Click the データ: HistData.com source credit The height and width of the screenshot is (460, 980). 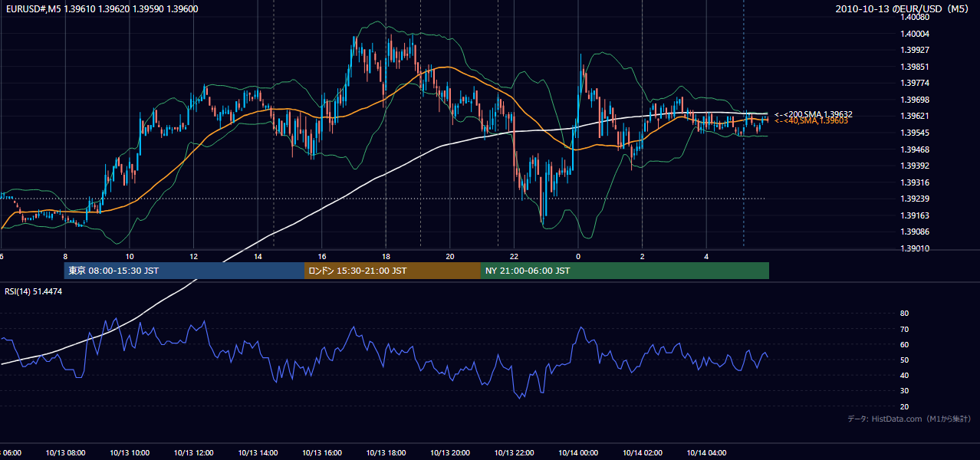[909, 419]
